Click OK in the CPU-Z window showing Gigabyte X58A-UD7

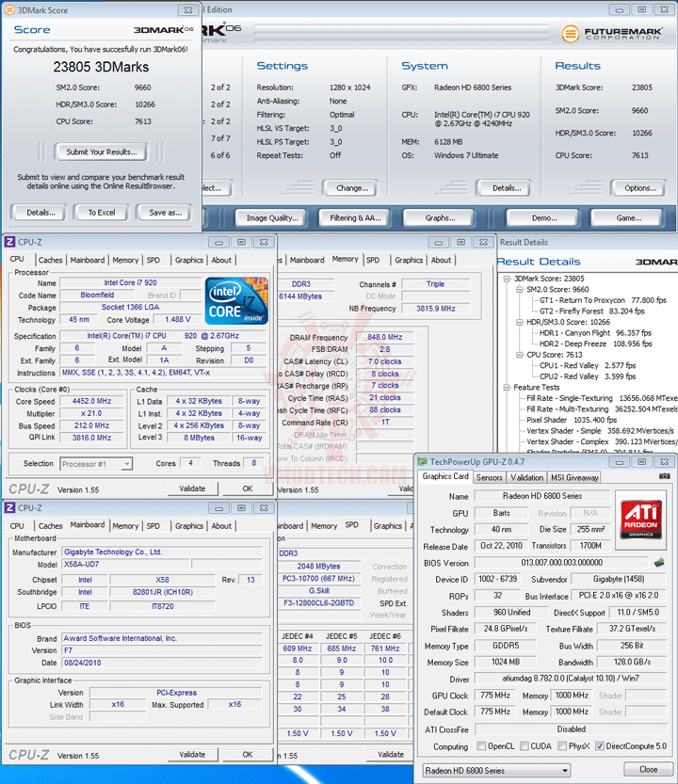click(x=247, y=755)
